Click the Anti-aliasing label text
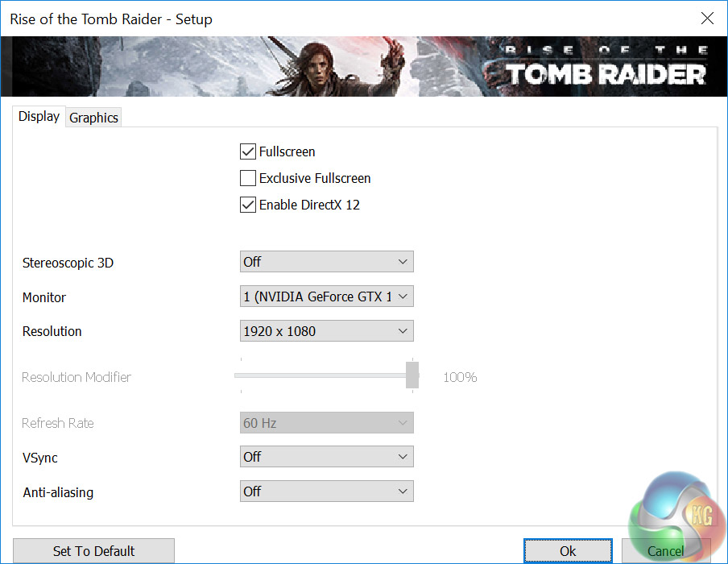The width and height of the screenshot is (728, 564). [x=58, y=492]
